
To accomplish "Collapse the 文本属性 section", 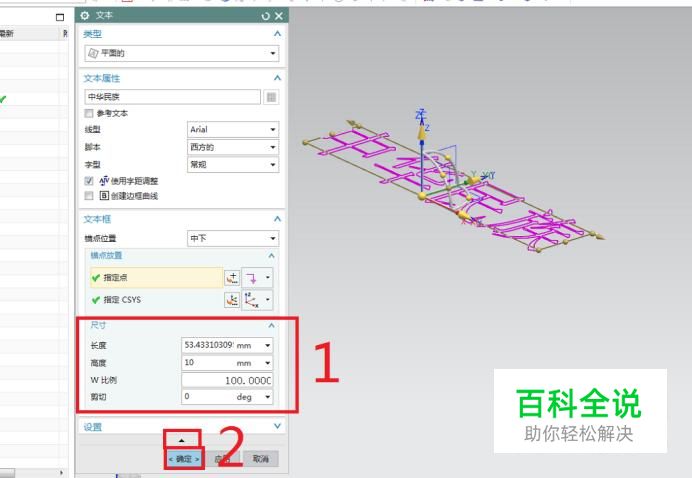I will (x=277, y=78).
